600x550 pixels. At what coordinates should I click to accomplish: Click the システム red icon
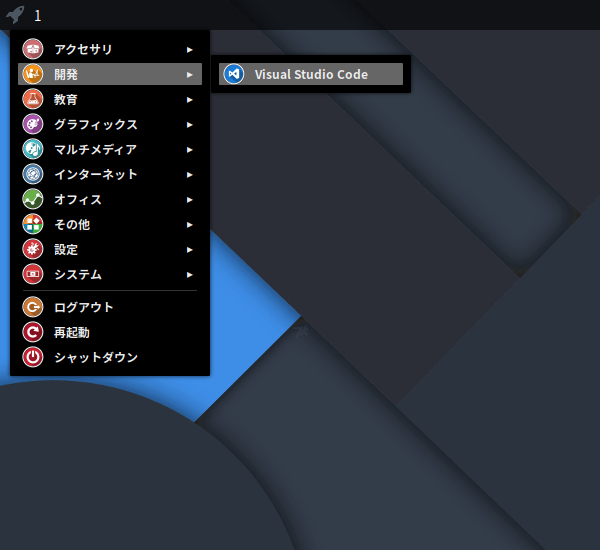click(33, 274)
